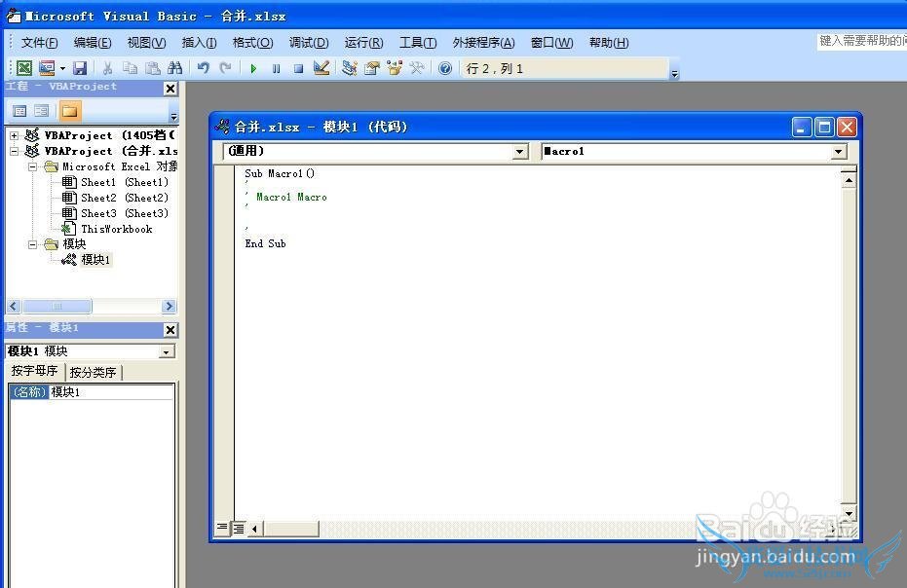
Task: Toggle Design Mode from the toolbar
Action: click(321, 68)
